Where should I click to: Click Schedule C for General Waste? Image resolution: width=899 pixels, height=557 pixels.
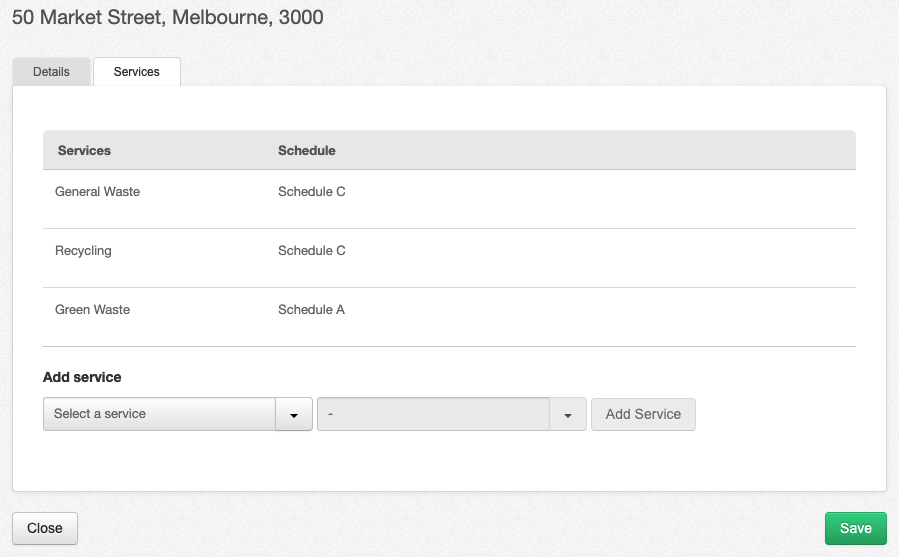point(311,192)
